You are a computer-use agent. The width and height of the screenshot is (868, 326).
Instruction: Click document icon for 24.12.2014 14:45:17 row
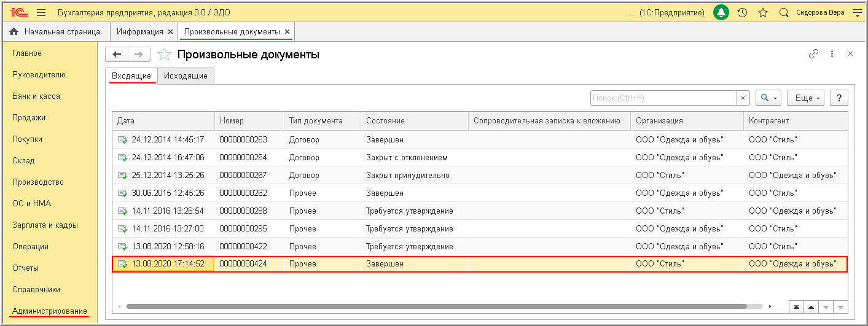point(123,140)
